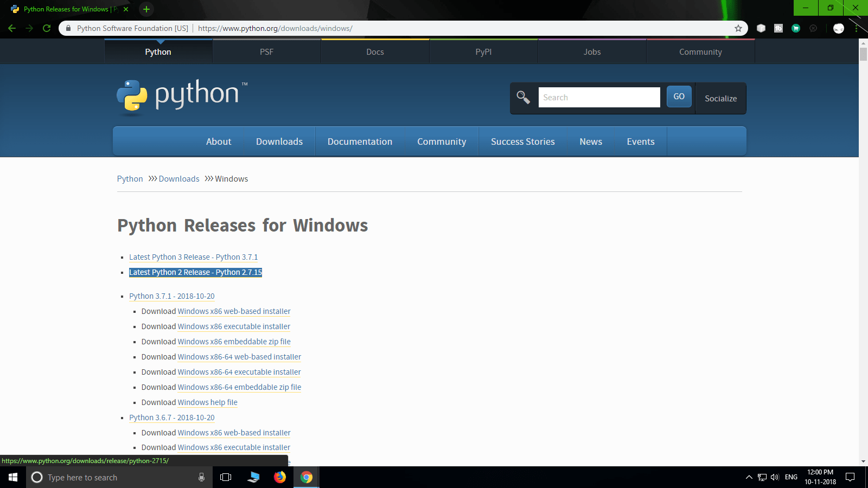
Task: Download Windows x86 executable installer for 3.7.1
Action: [x=234, y=326]
